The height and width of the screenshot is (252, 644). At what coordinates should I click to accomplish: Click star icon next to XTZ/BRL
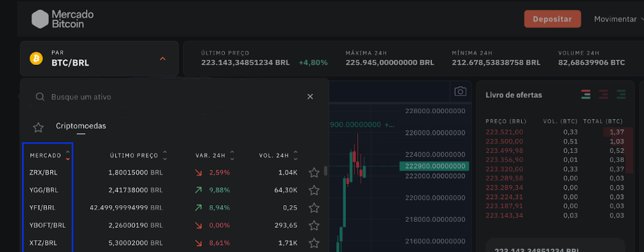314,242
